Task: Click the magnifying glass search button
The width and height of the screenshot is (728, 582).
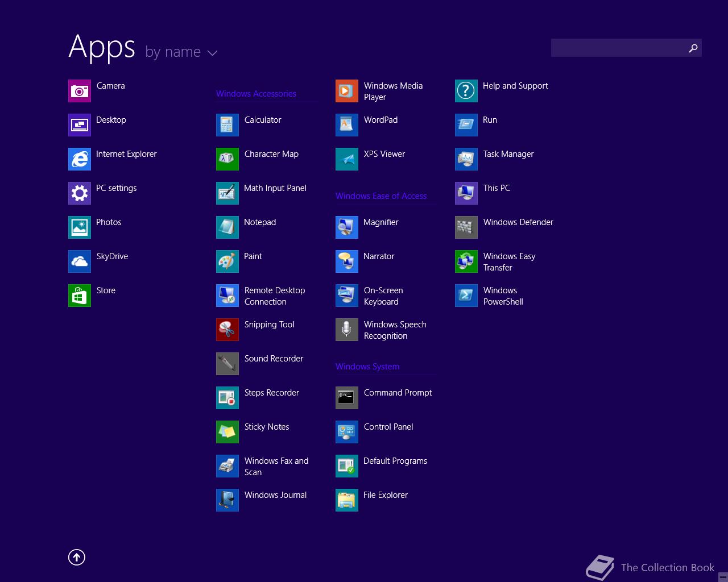Action: point(693,48)
